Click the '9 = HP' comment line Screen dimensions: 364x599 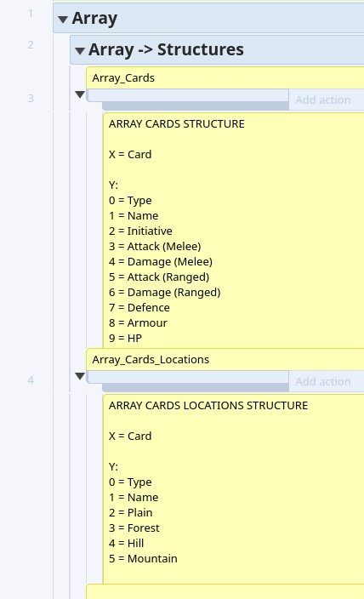[x=125, y=338]
